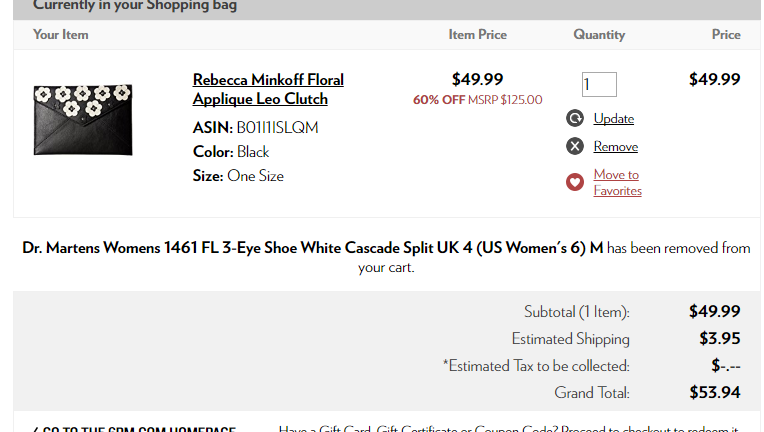Click the 60% OFF MSRP $125.00 text

tap(478, 100)
